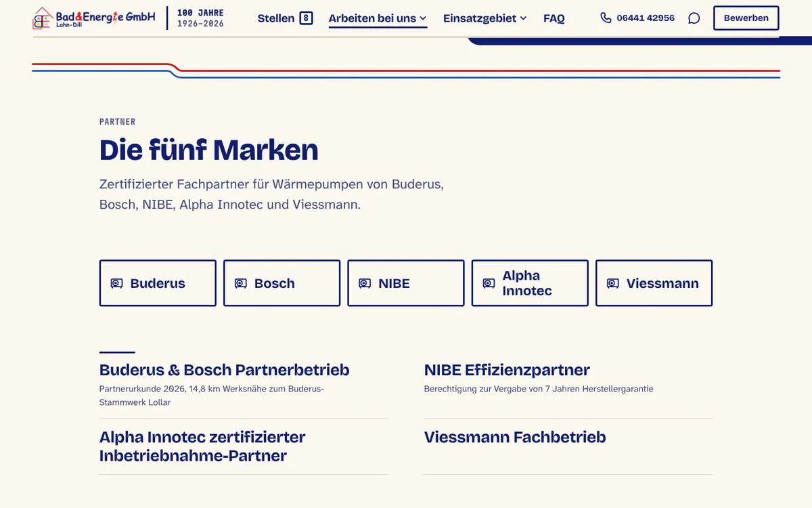This screenshot has width=812, height=508.
Task: Open the FAQ menu item
Action: pos(554,18)
